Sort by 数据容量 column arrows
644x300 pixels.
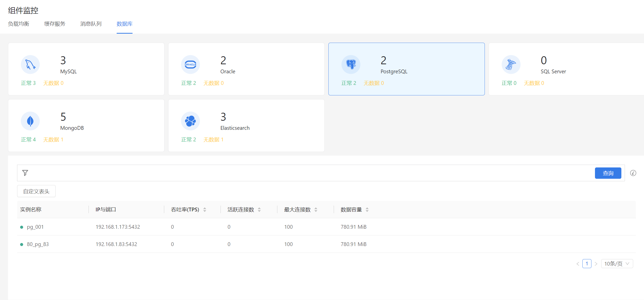pyautogui.click(x=367, y=210)
